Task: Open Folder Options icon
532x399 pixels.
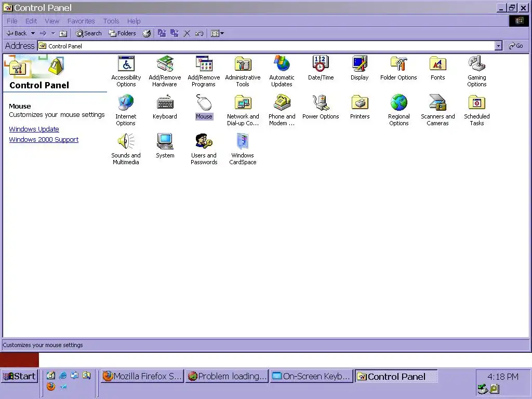Action: [x=398, y=64]
